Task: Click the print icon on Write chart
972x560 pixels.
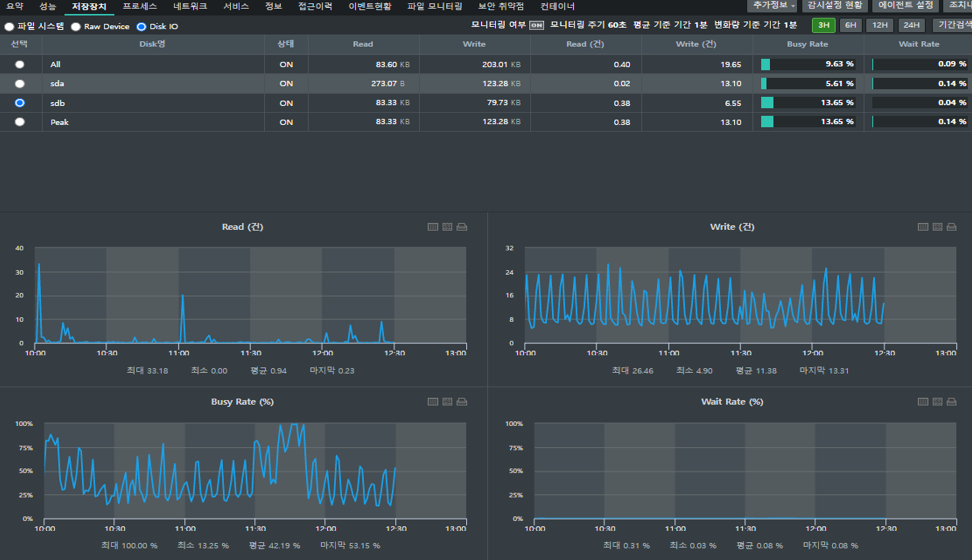Action: [952, 227]
